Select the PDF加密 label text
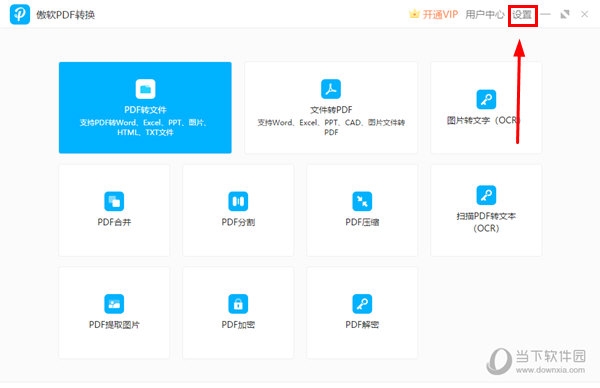Screen dimensions: 600x388 pos(238,324)
